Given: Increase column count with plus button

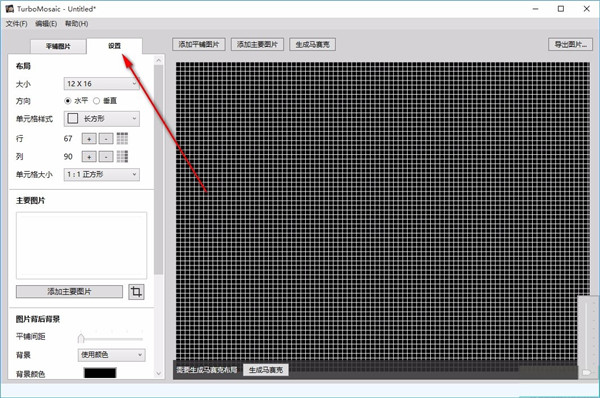Looking at the screenshot, I should [89, 157].
